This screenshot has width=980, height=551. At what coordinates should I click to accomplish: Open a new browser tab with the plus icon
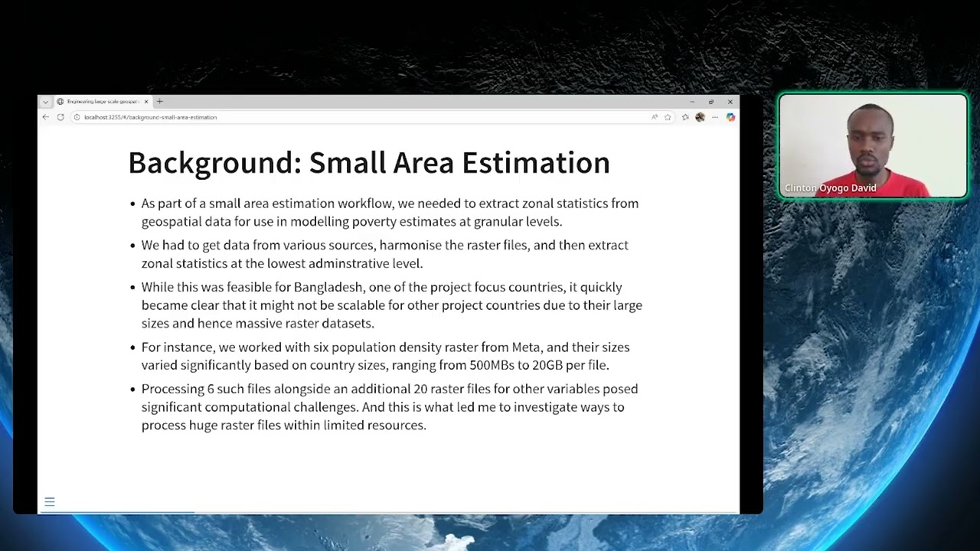159,101
